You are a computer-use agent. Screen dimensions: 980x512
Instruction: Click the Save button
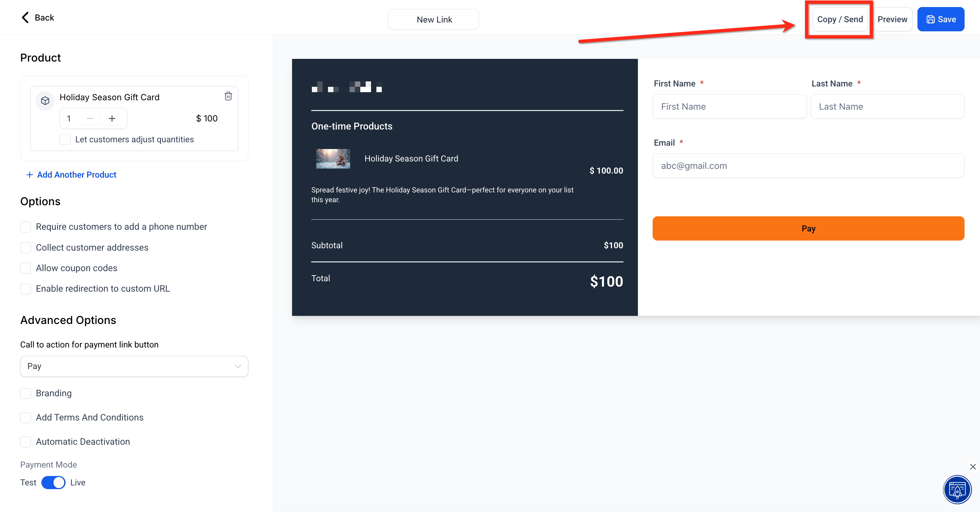tap(940, 20)
